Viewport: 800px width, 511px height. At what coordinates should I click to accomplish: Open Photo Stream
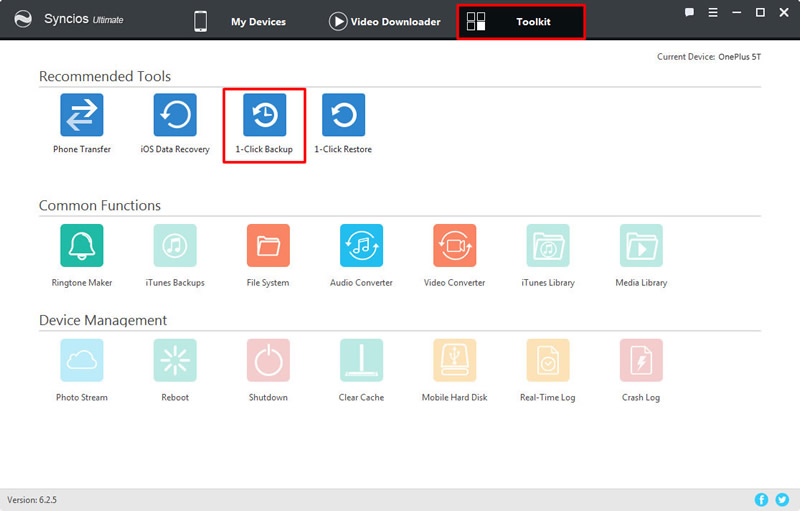[x=82, y=360]
